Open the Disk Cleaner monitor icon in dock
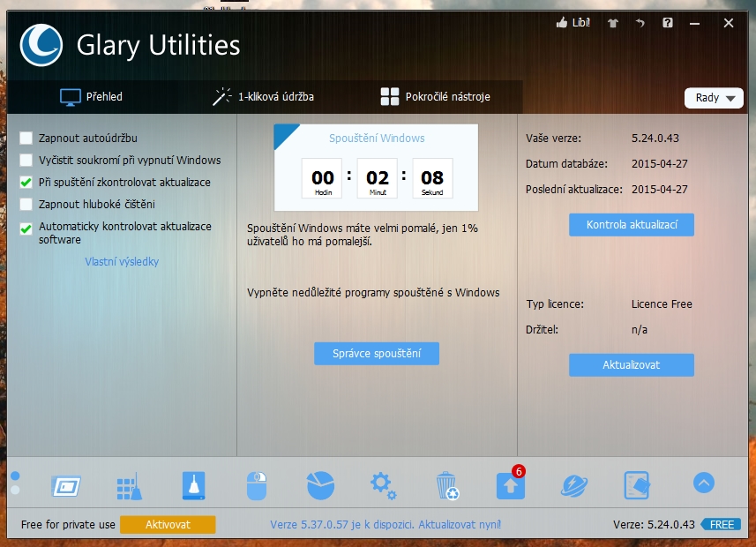Image resolution: width=756 pixels, height=547 pixels. point(66,486)
